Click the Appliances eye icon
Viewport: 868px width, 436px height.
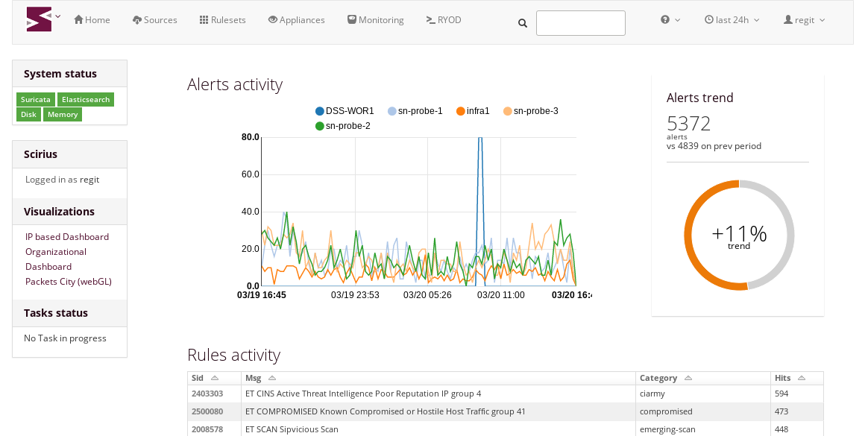[x=272, y=19]
